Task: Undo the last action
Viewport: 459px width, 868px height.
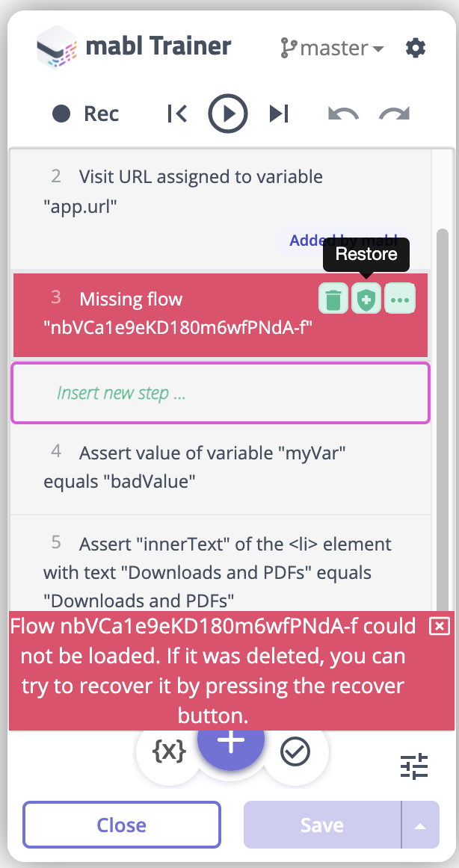Action: [343, 114]
